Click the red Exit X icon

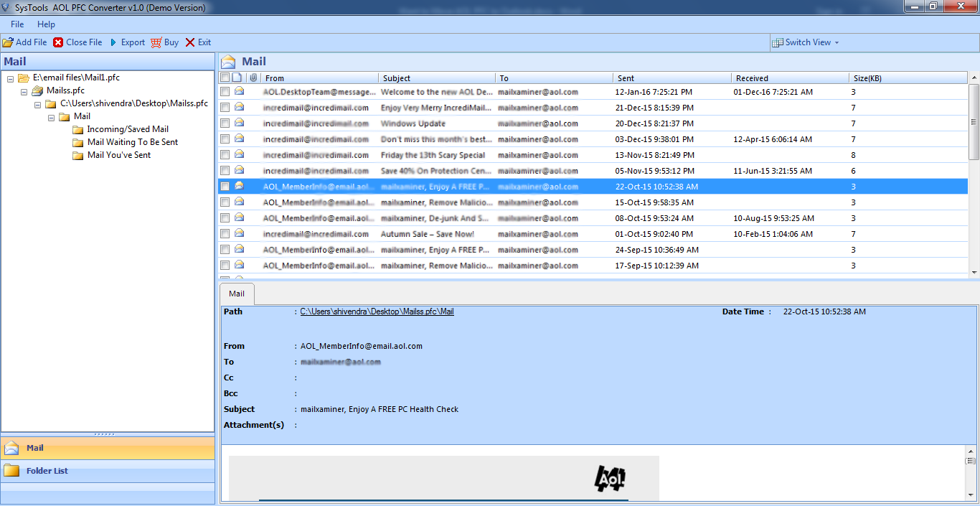[x=190, y=42]
